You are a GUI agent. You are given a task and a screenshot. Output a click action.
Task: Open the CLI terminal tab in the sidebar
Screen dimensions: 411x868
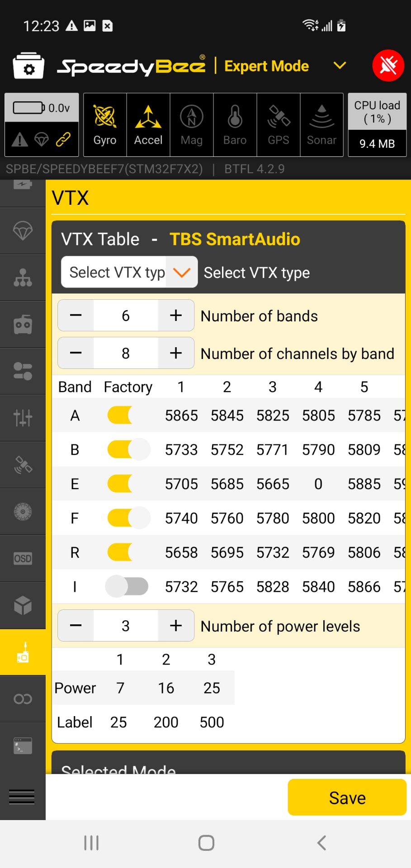click(23, 746)
